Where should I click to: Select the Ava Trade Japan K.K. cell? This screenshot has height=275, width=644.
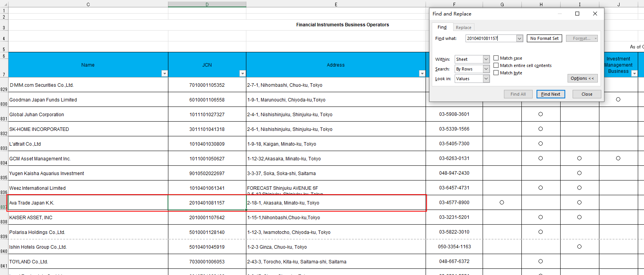pos(88,203)
